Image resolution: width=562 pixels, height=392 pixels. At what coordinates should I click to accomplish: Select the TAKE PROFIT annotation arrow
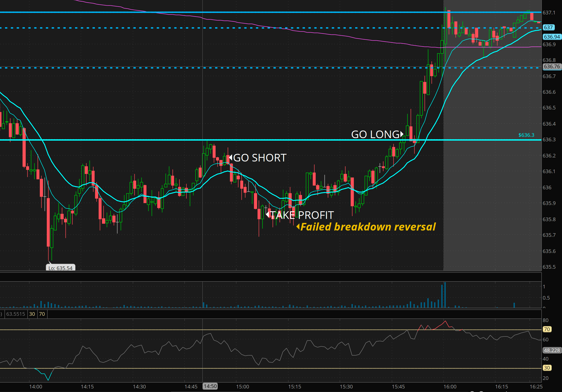267,214
